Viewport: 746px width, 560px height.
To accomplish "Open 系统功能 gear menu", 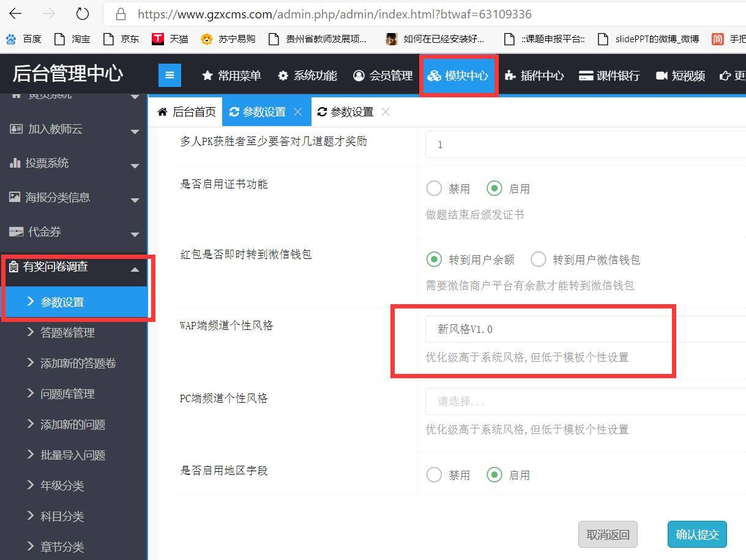I will pyautogui.click(x=307, y=75).
